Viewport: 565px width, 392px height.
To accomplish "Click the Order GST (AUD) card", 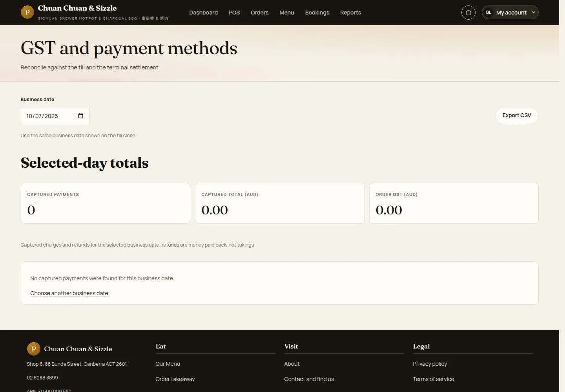I will point(454,203).
